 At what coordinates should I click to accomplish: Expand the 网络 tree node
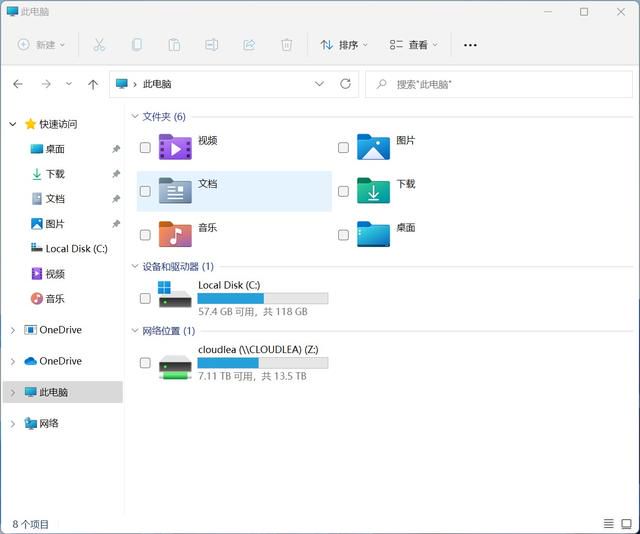[x=13, y=424]
